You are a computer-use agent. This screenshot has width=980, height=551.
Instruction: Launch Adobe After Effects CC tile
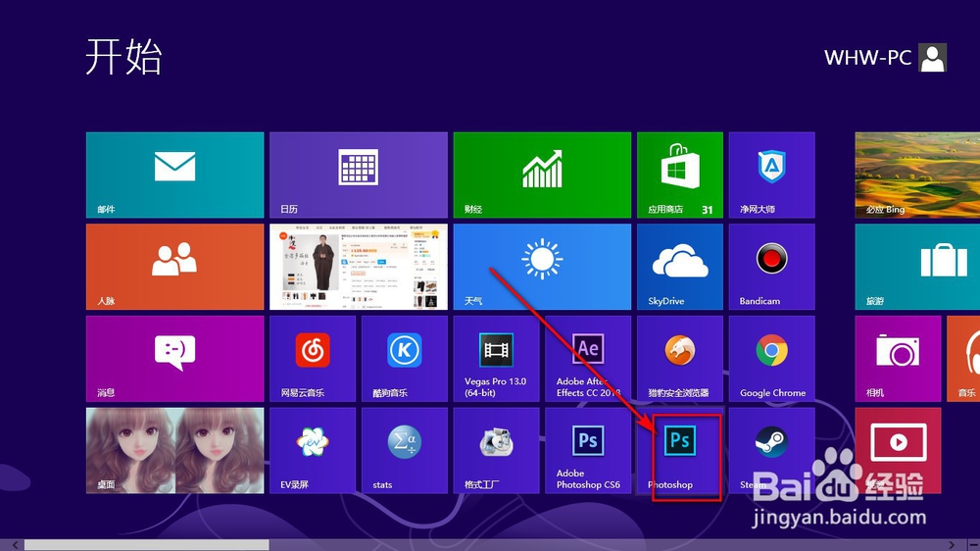[588, 359]
